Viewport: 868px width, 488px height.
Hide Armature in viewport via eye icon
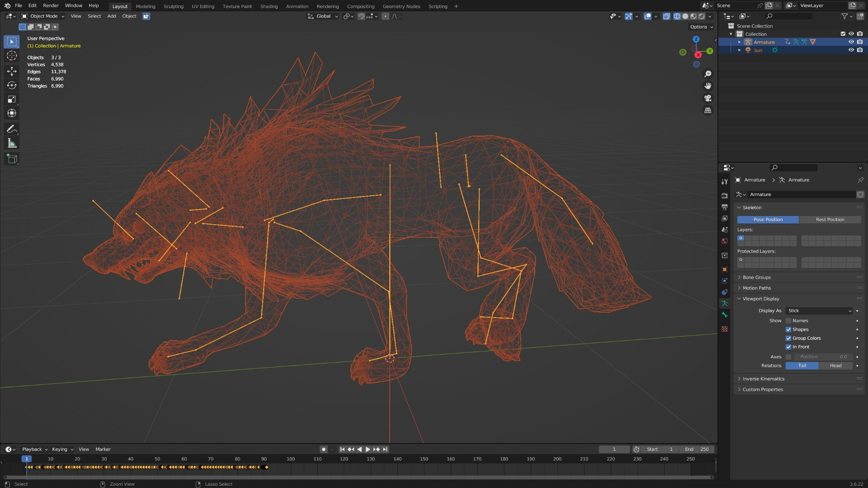851,42
